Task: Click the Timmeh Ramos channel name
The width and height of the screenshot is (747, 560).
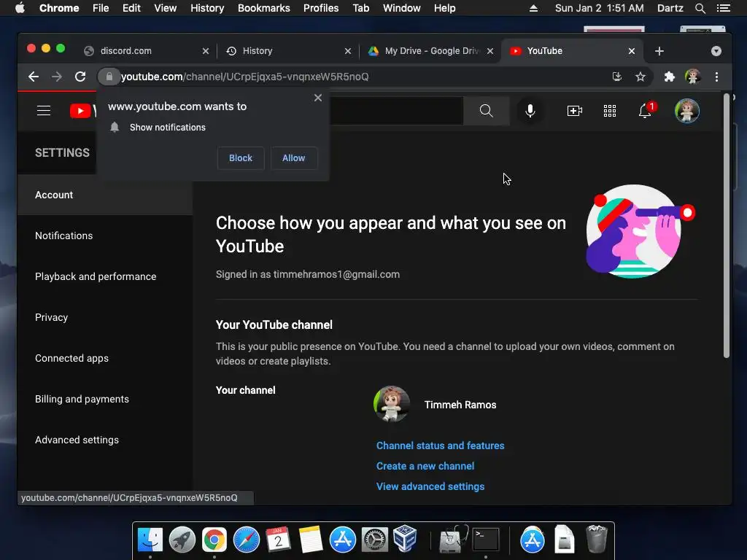Action: click(x=460, y=405)
